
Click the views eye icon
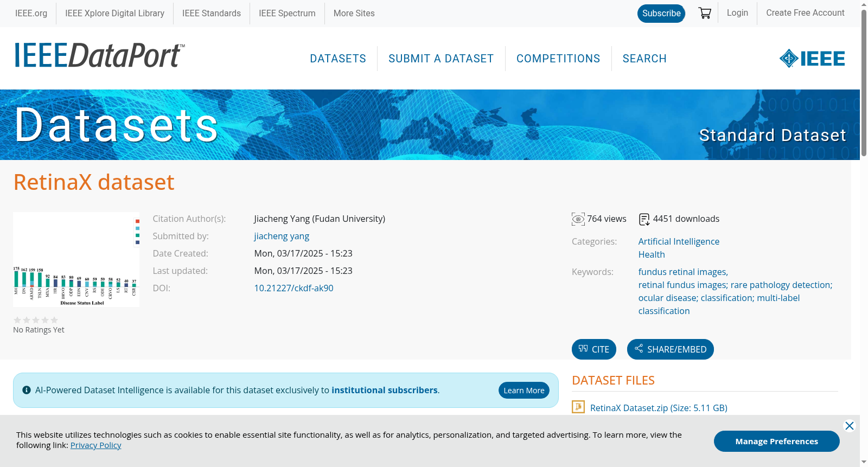coord(578,219)
